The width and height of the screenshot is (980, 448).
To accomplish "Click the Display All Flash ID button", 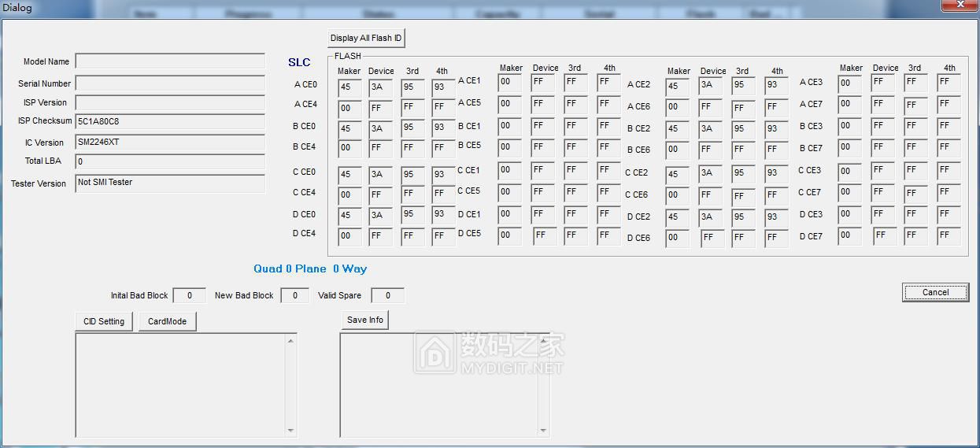I will [x=366, y=38].
